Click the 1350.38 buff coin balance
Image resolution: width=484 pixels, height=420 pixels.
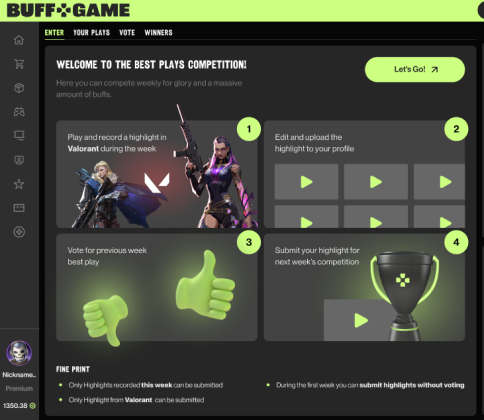[x=19, y=406]
